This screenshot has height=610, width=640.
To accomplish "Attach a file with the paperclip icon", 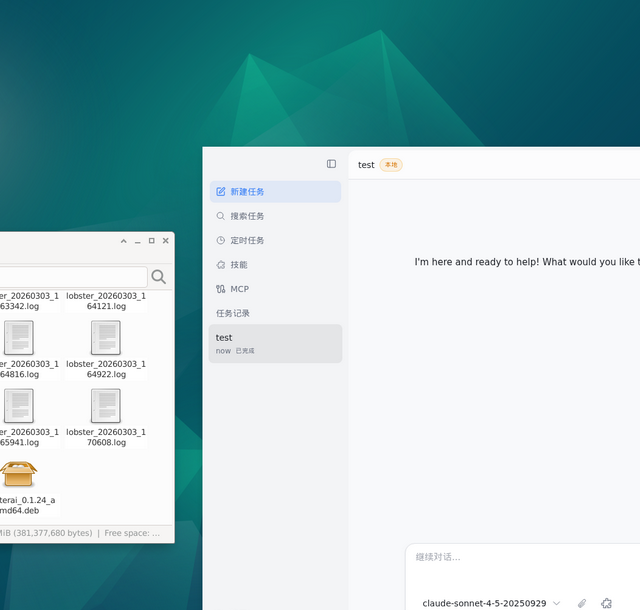I will click(x=582, y=603).
